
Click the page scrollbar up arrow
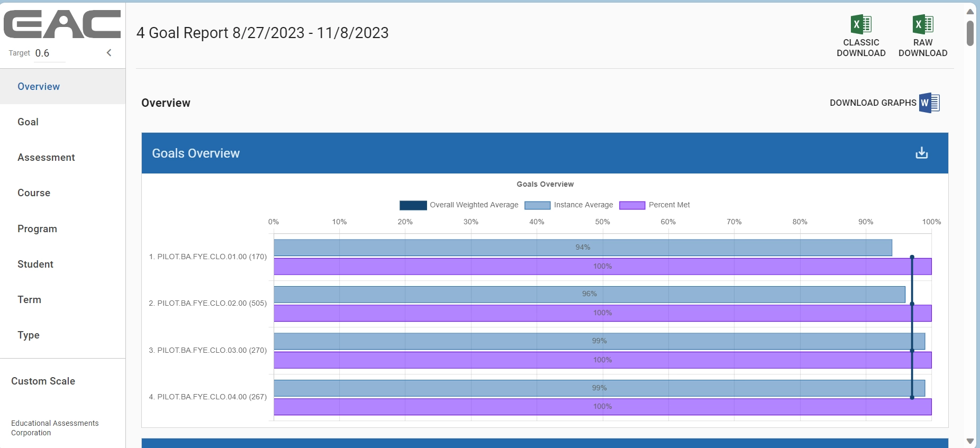pos(970,11)
